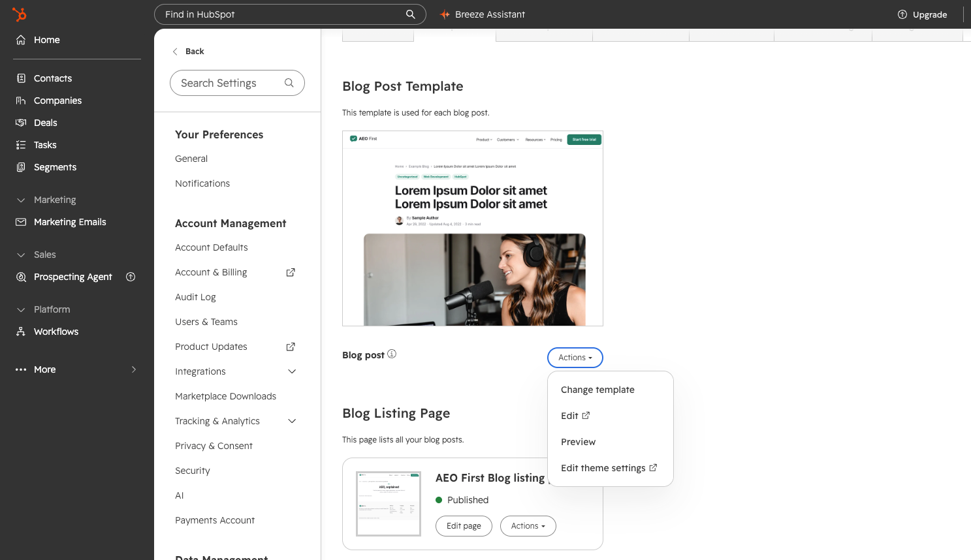Click the AEO First Blog listing thumbnail

(x=389, y=504)
